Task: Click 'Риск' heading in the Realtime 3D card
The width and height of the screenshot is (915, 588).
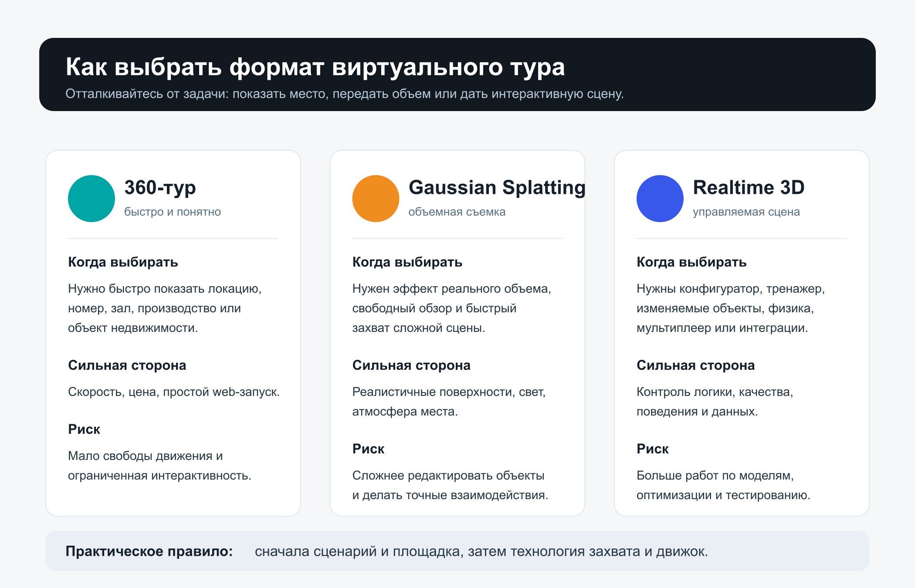Action: 653,449
